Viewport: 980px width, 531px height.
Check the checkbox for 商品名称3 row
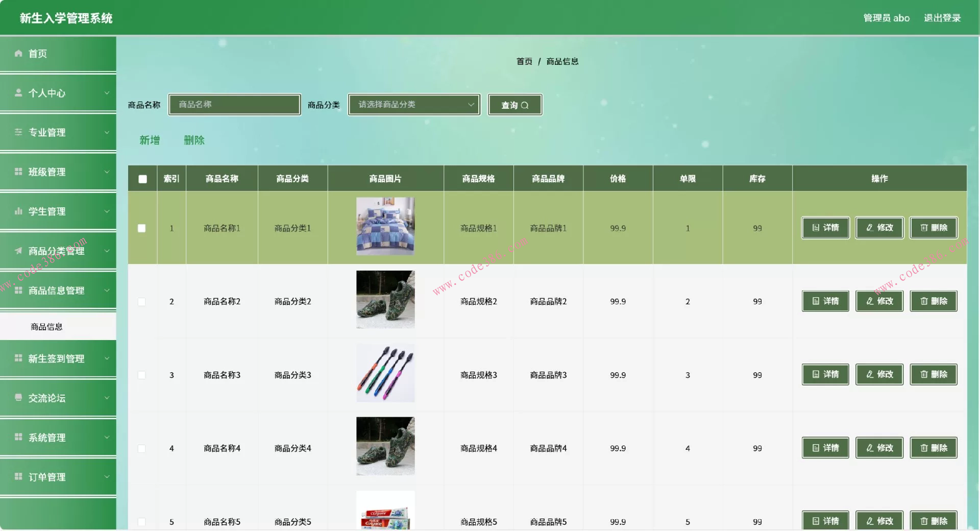pos(142,375)
